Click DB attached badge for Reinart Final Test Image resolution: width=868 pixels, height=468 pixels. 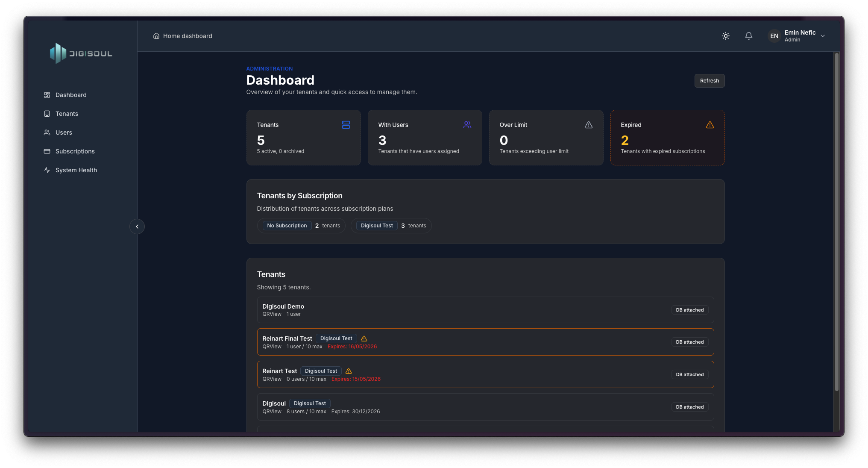(690, 342)
